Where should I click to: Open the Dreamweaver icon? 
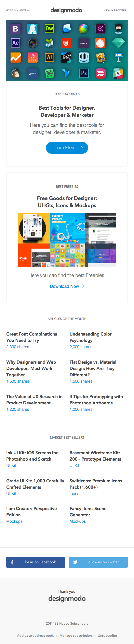[50, 29]
